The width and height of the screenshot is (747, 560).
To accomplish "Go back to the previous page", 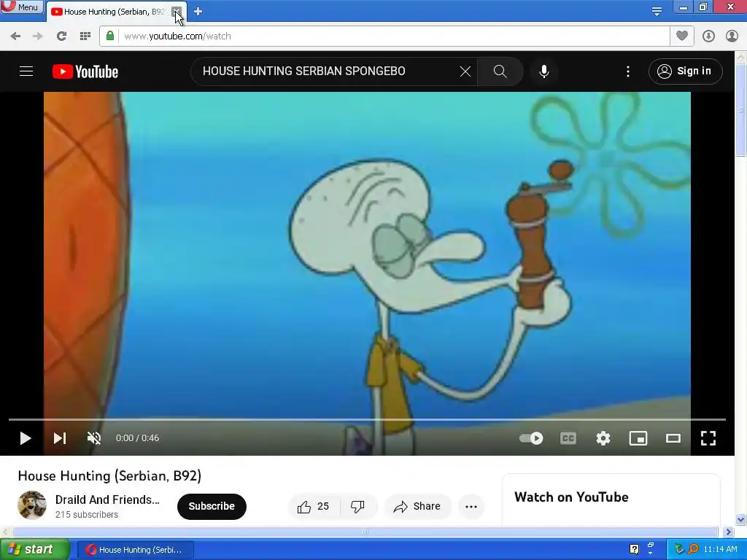I will pyautogui.click(x=15, y=36).
